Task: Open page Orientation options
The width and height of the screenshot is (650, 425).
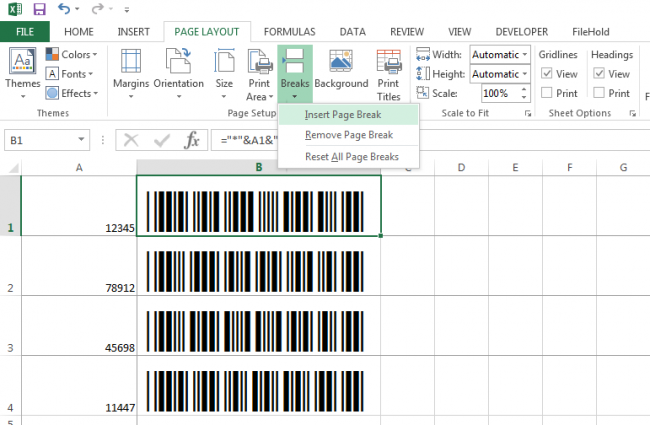Action: coord(179,74)
